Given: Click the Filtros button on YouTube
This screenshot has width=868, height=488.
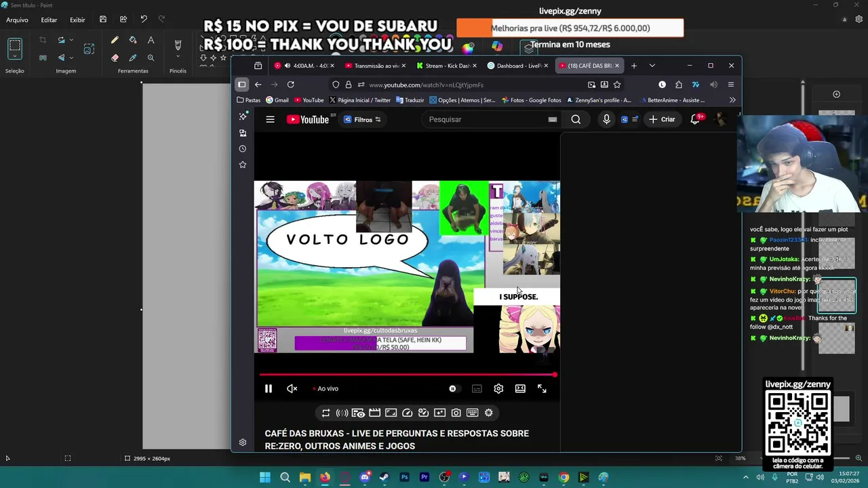Looking at the screenshot, I should [x=363, y=120].
